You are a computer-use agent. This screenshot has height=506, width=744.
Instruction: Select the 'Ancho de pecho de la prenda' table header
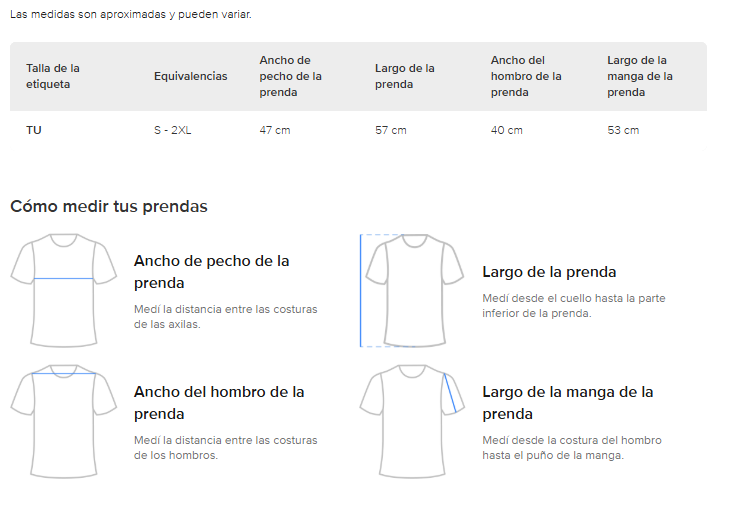point(290,76)
